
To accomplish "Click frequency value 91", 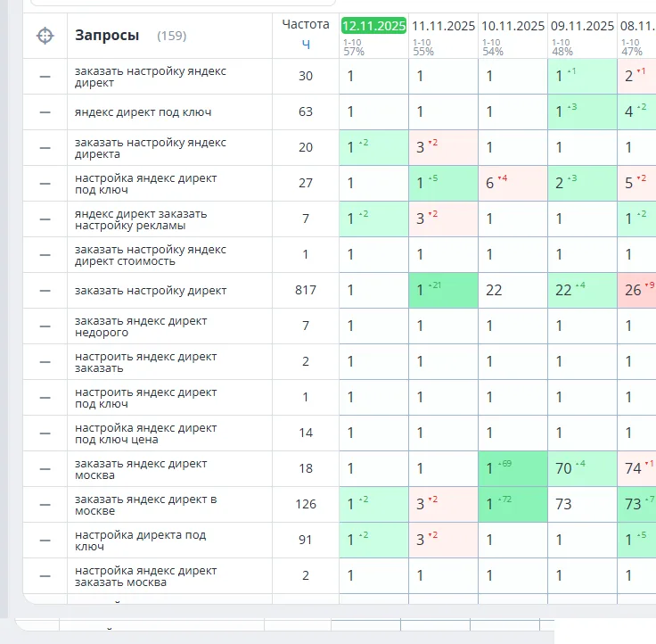I will [x=306, y=540].
